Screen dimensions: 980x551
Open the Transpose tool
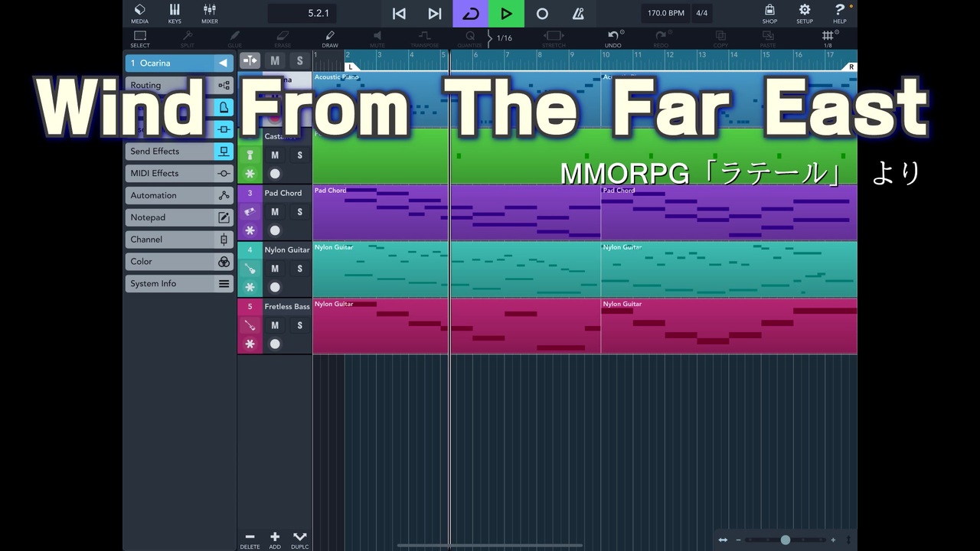(x=424, y=39)
